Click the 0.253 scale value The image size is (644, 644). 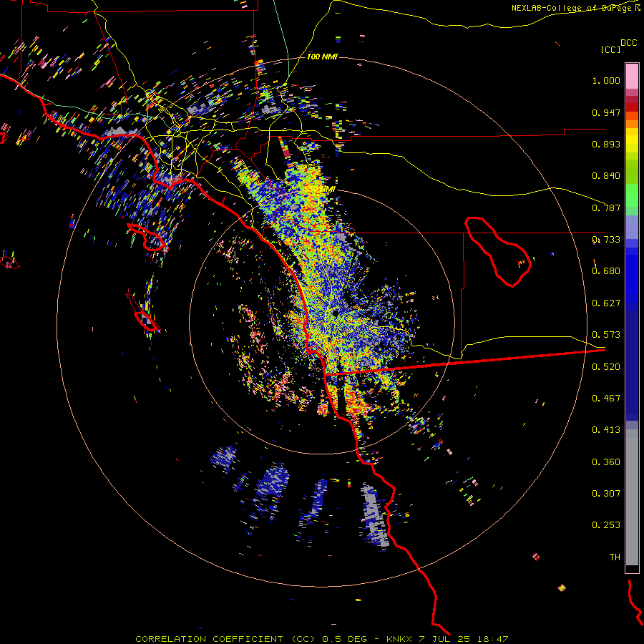[606, 525]
